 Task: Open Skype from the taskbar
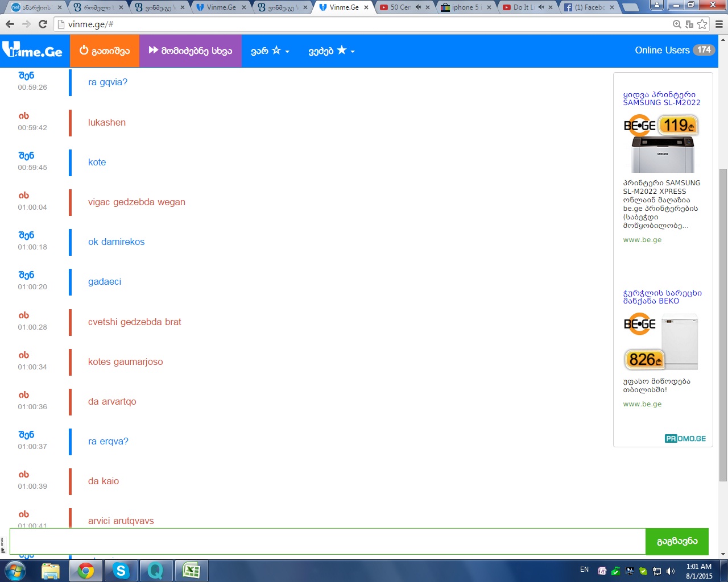[x=121, y=571]
